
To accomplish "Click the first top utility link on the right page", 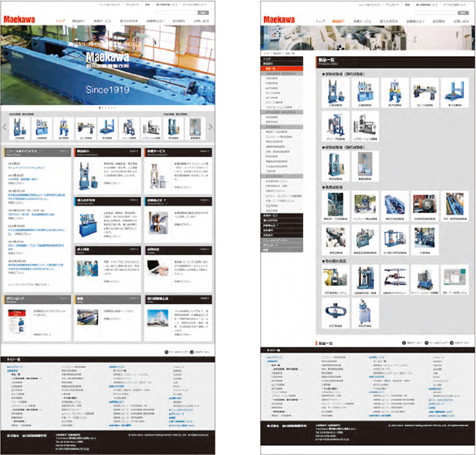I will click(370, 4).
